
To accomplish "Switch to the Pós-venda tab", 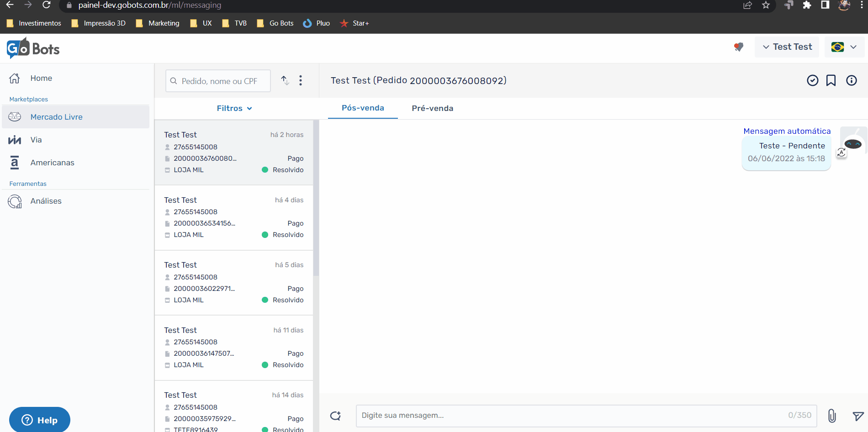I will (x=363, y=108).
